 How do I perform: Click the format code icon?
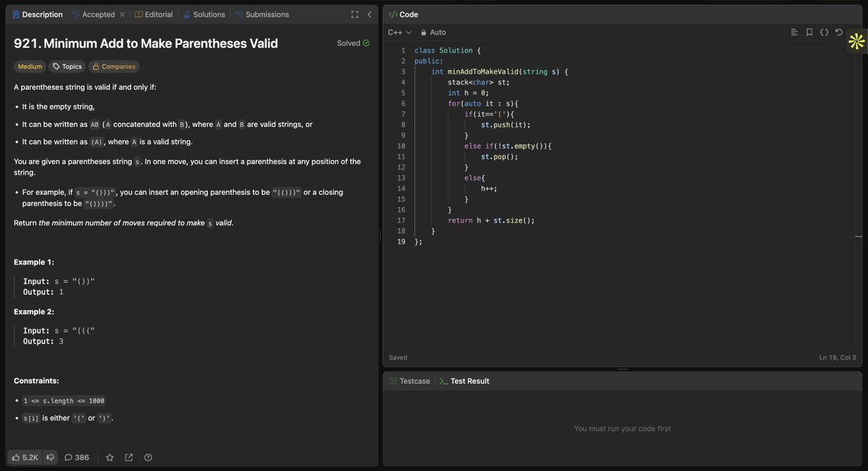[794, 32]
